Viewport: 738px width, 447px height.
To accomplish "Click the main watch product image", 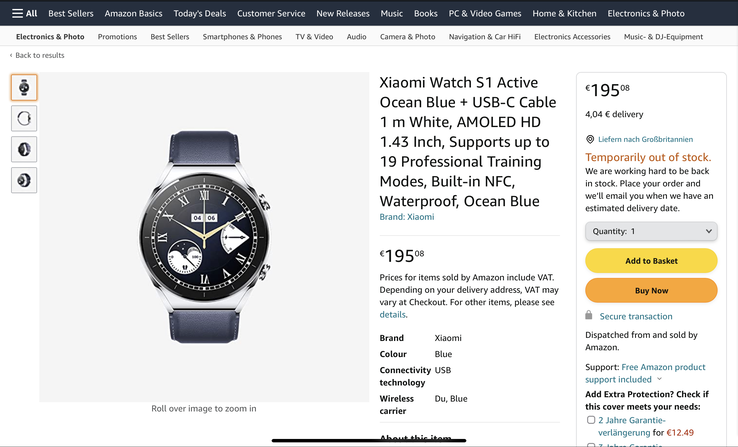I will 204,237.
